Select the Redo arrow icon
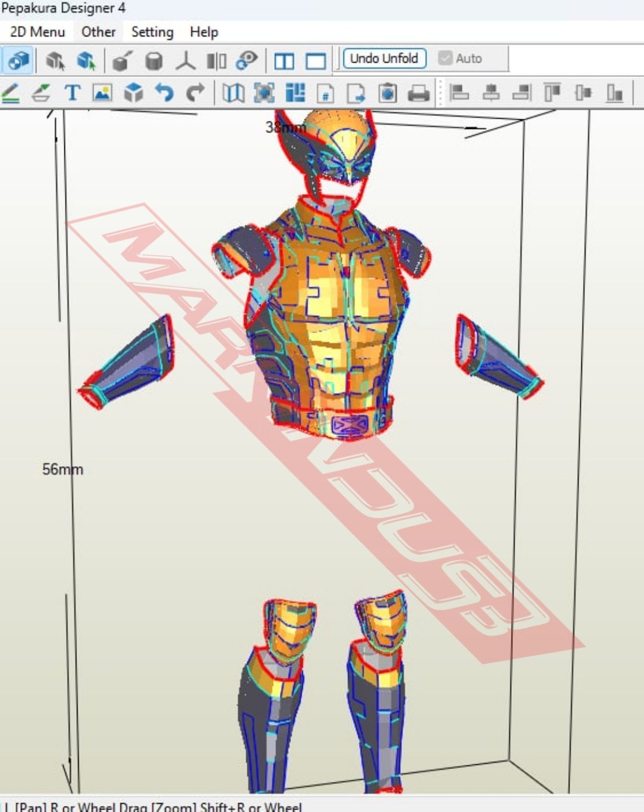Image resolution: width=644 pixels, height=812 pixels. [195, 91]
